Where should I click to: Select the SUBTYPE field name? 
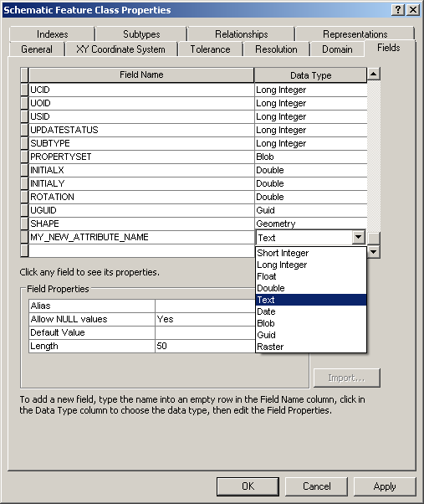pyautogui.click(x=141, y=143)
